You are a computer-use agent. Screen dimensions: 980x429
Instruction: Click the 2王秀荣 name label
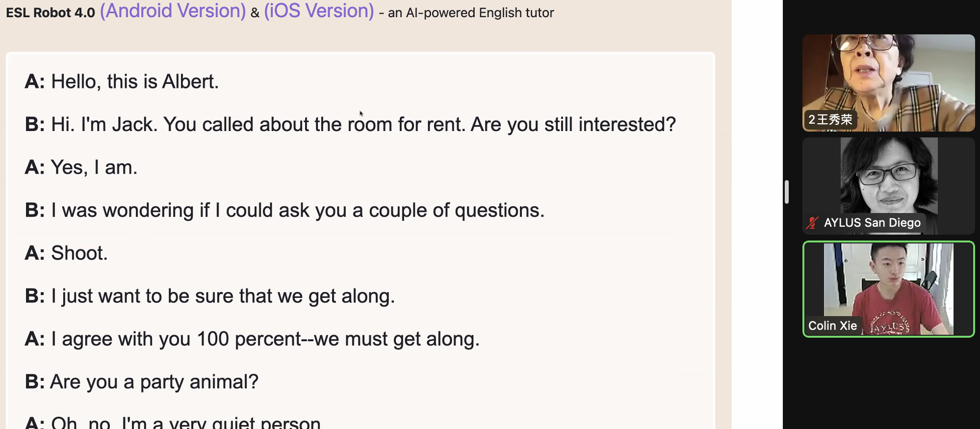tap(830, 119)
